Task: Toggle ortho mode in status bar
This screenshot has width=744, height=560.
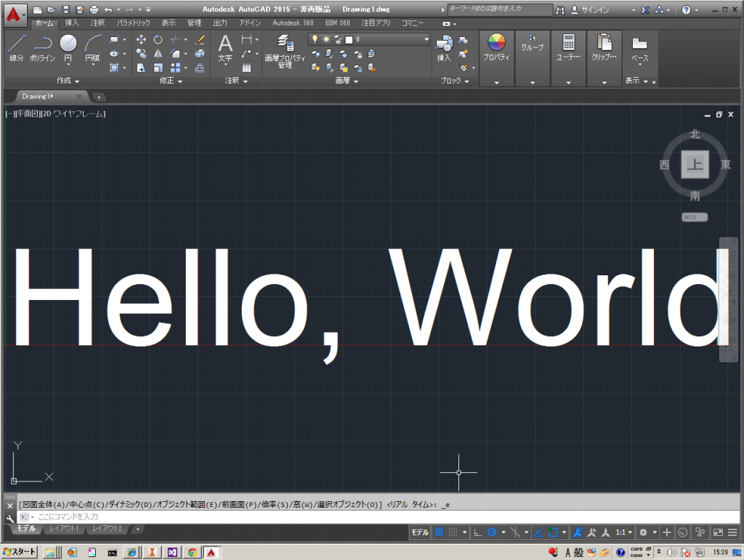Action: click(477, 532)
